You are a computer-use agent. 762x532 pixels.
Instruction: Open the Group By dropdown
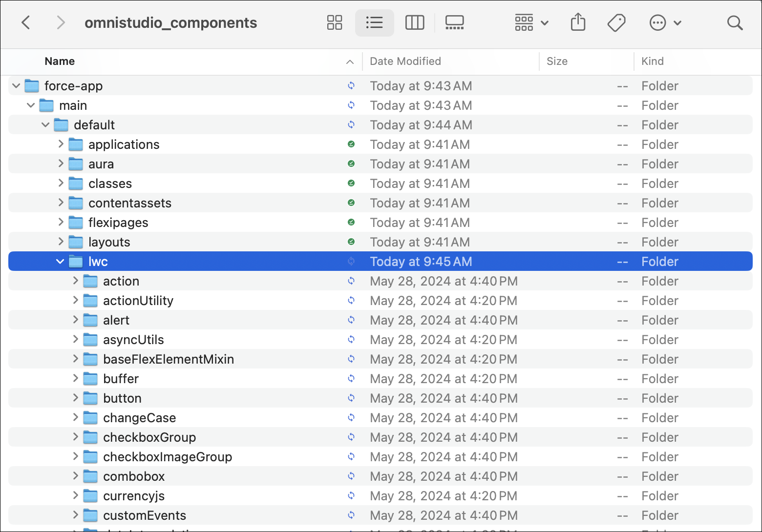(530, 22)
